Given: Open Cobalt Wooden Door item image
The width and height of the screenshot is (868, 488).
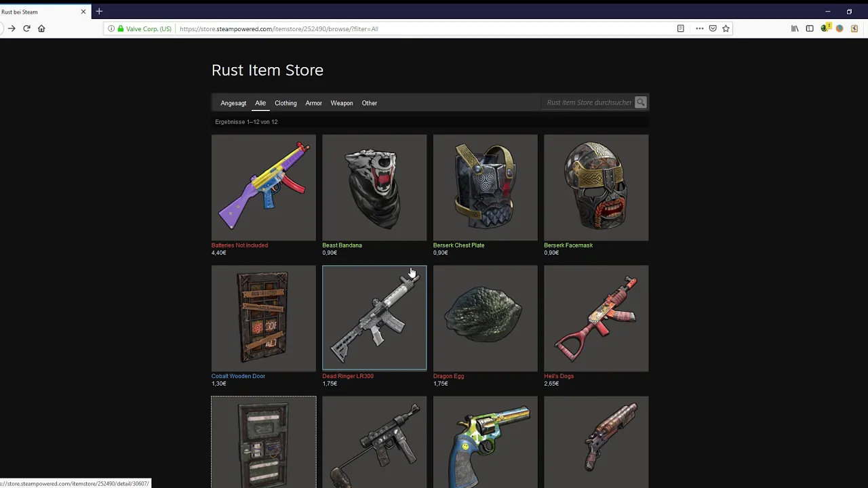Looking at the screenshot, I should coord(264,318).
